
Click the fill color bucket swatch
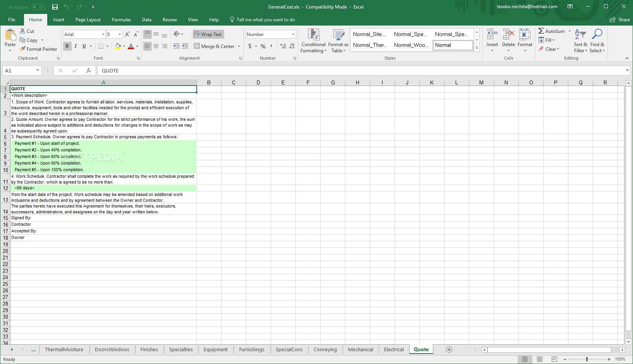pyautogui.click(x=118, y=46)
